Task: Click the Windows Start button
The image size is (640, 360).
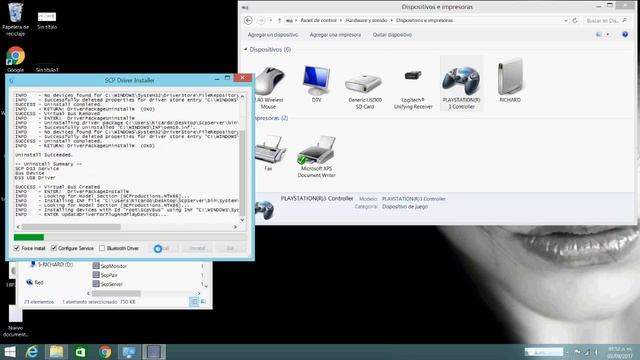Action: 9,352
